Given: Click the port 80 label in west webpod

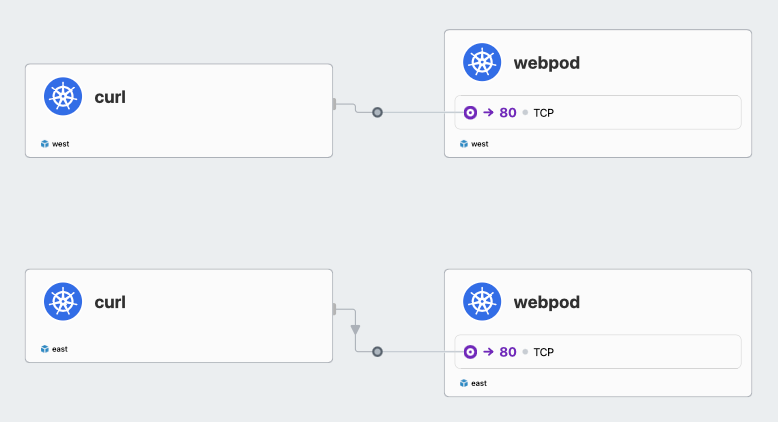Looking at the screenshot, I should coord(508,113).
